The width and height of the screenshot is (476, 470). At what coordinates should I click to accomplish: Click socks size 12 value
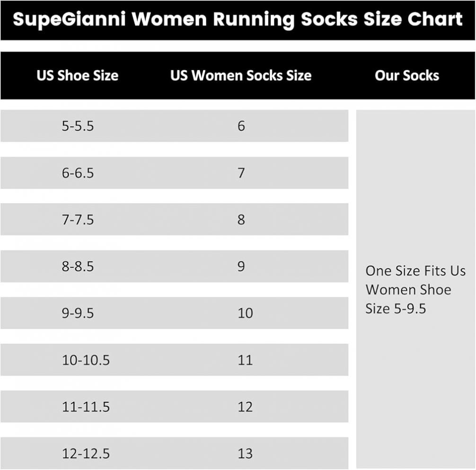click(x=245, y=407)
